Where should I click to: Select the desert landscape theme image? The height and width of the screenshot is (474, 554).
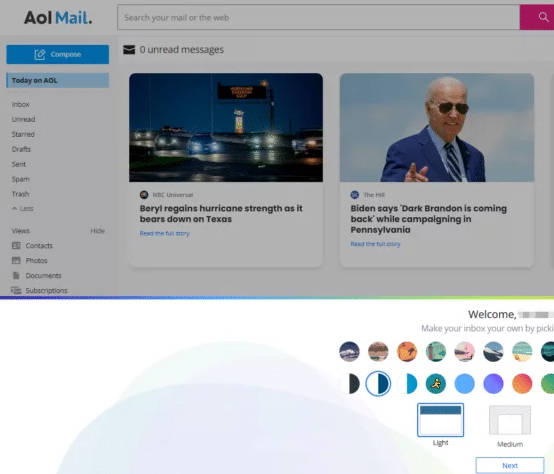click(x=378, y=351)
